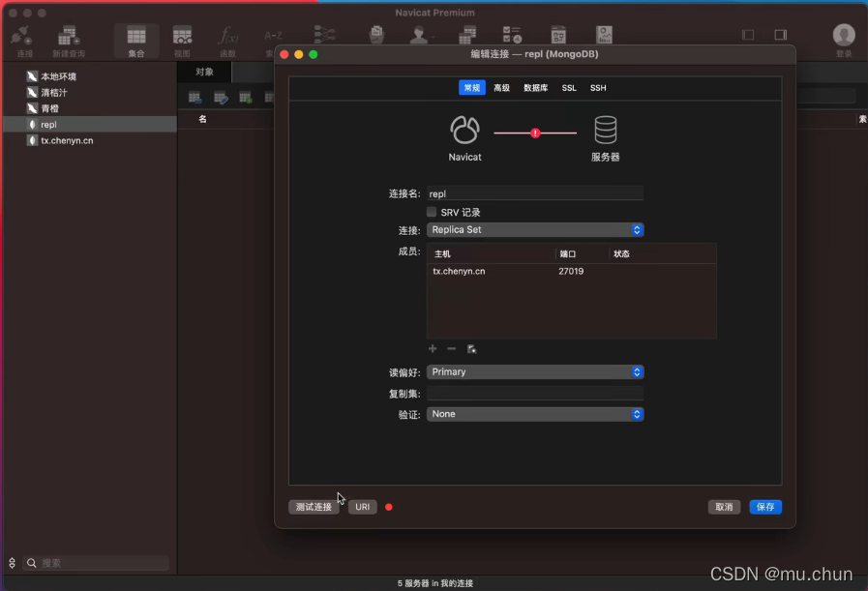Viewport: 868px width, 591px height.
Task: Click the 复制集 input field
Action: coord(535,394)
